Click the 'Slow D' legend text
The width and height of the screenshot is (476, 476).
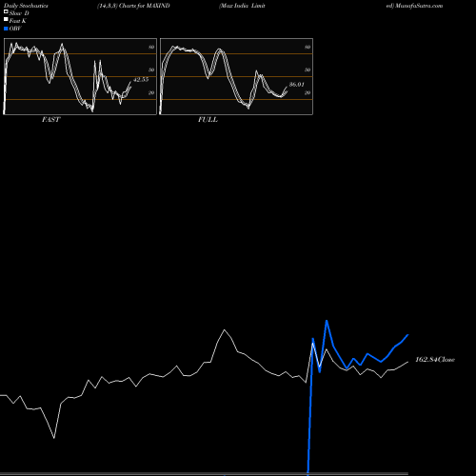click(19, 13)
